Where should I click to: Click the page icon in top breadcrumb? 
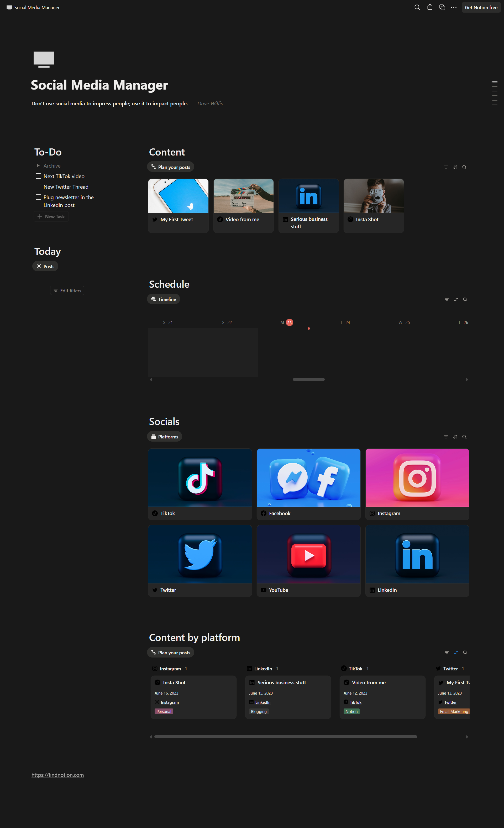click(9, 7)
